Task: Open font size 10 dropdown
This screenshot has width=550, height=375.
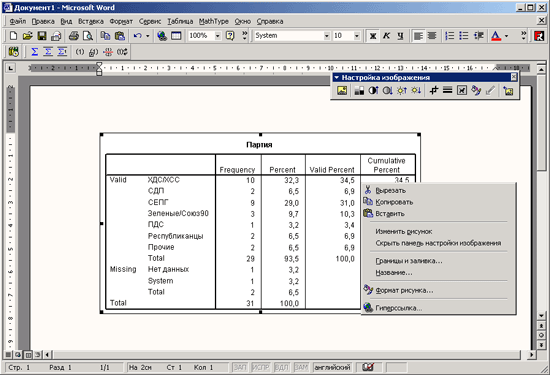Action: coord(357,36)
